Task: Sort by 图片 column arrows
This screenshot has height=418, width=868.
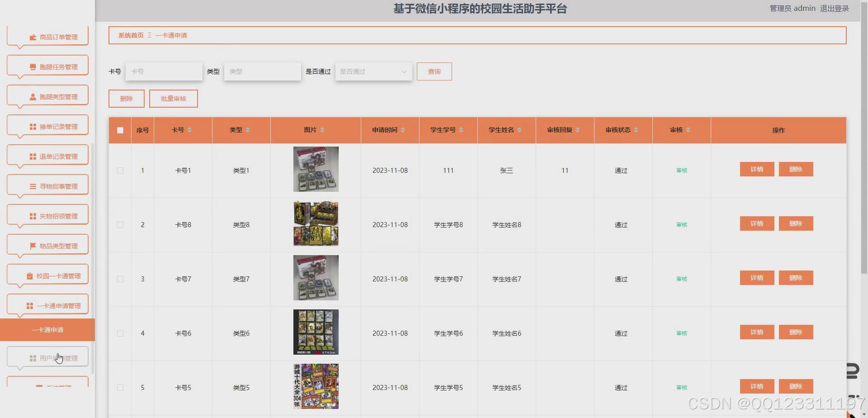Action: click(x=322, y=130)
